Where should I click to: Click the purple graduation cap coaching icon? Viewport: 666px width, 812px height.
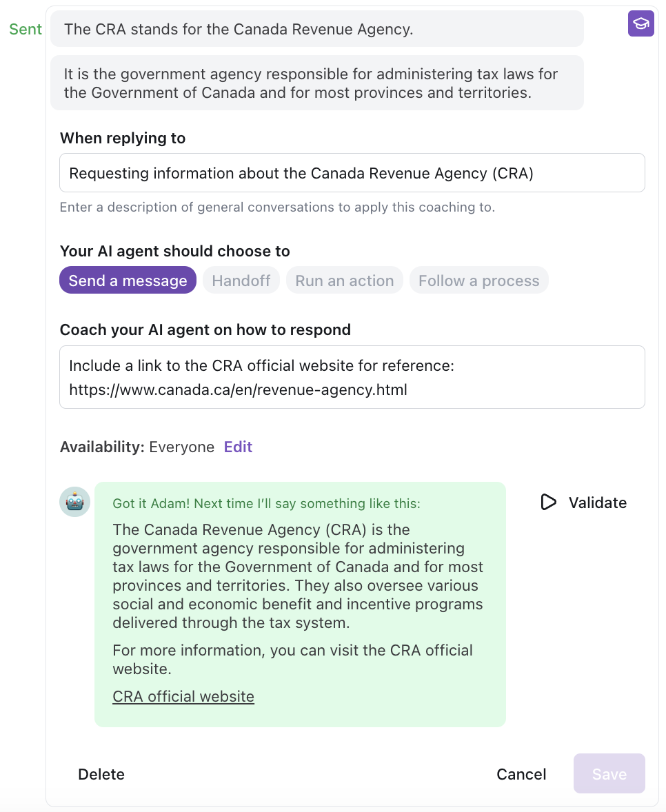click(x=640, y=23)
